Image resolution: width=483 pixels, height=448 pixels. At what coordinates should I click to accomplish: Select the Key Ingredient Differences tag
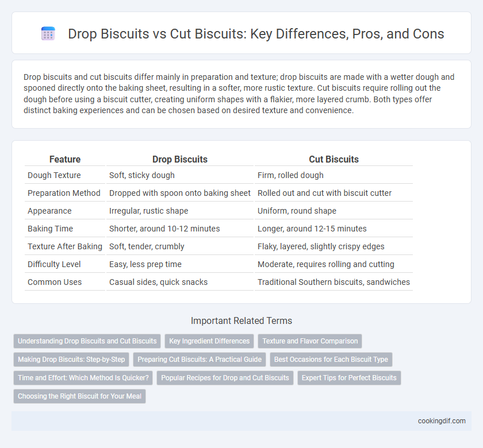tap(209, 341)
